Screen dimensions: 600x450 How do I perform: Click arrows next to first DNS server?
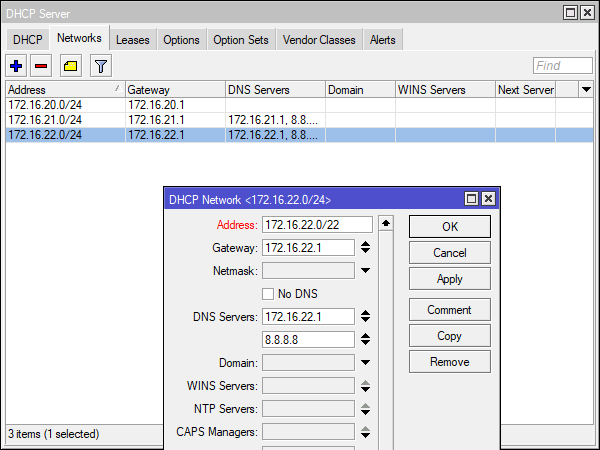[365, 316]
